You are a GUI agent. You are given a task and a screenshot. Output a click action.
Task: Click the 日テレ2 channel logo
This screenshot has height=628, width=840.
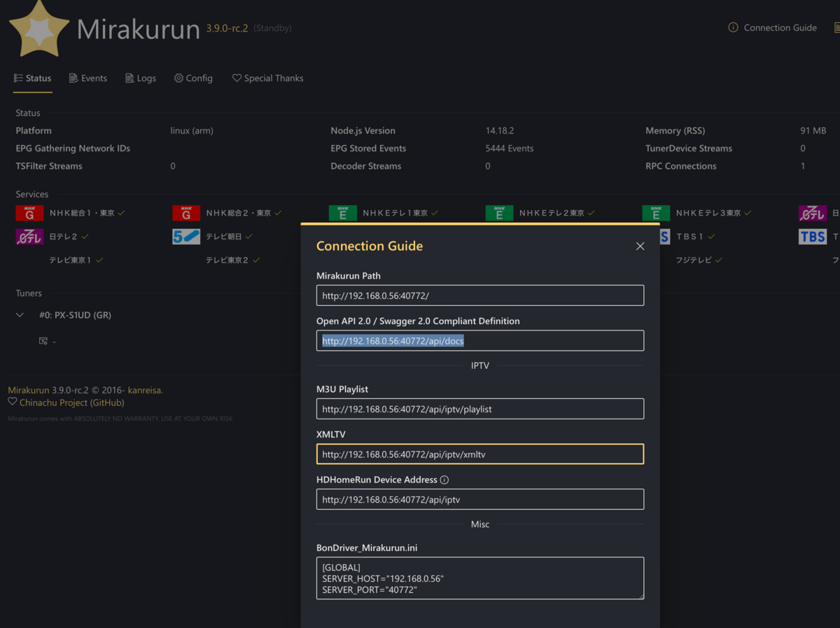[29, 237]
